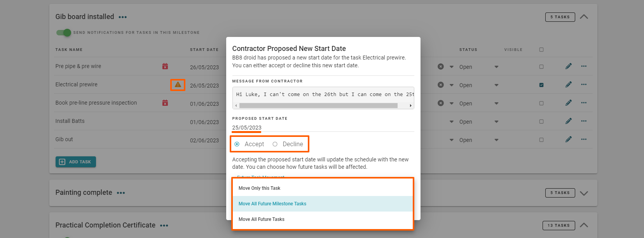This screenshot has height=238, width=644.
Task: Click the pencil edit icon for Install Batts
Action: [x=568, y=121]
